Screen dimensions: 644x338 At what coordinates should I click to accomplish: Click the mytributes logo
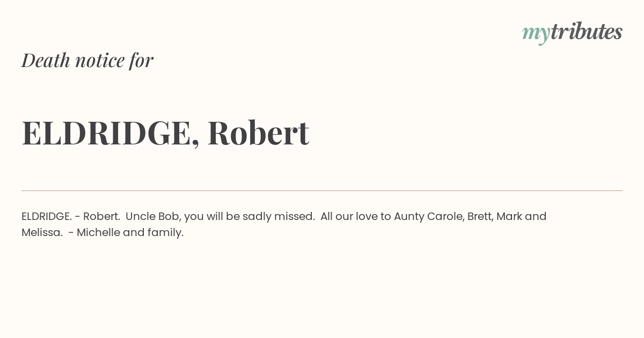(572, 33)
